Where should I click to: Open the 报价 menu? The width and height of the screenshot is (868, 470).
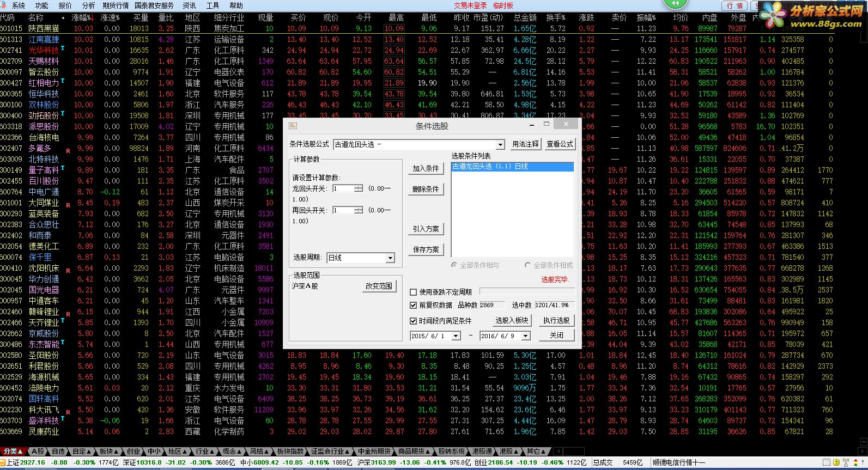click(x=65, y=5)
